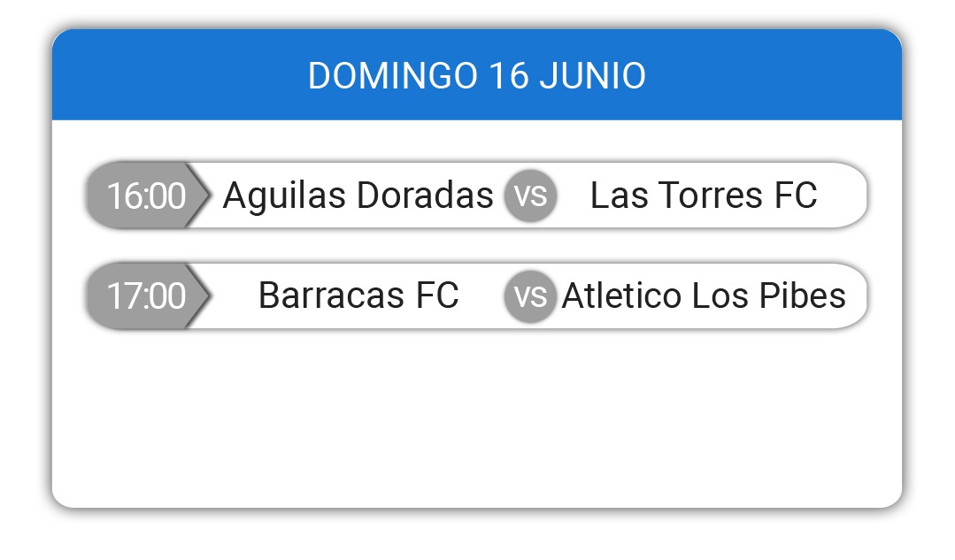Open the Barracas FC team

pos(358,295)
